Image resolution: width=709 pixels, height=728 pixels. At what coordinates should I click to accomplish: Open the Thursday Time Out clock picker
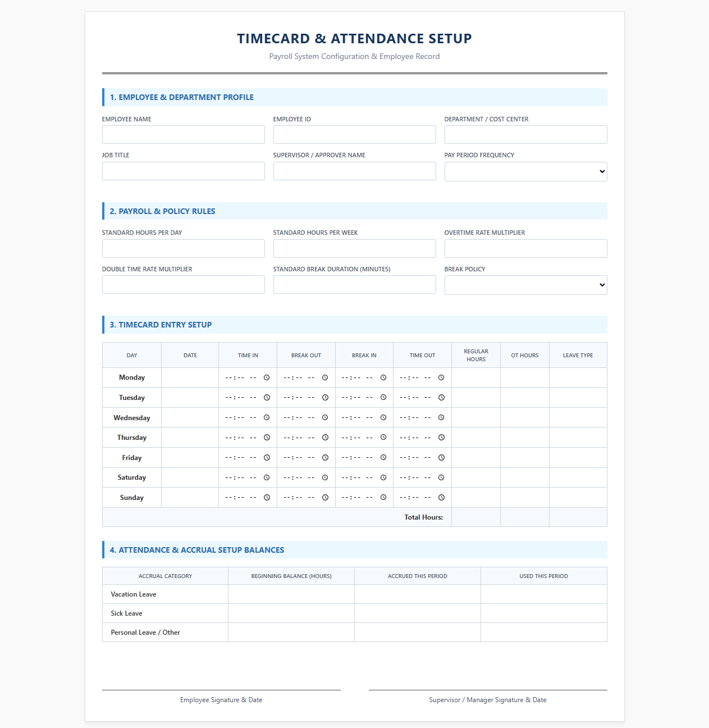point(441,438)
